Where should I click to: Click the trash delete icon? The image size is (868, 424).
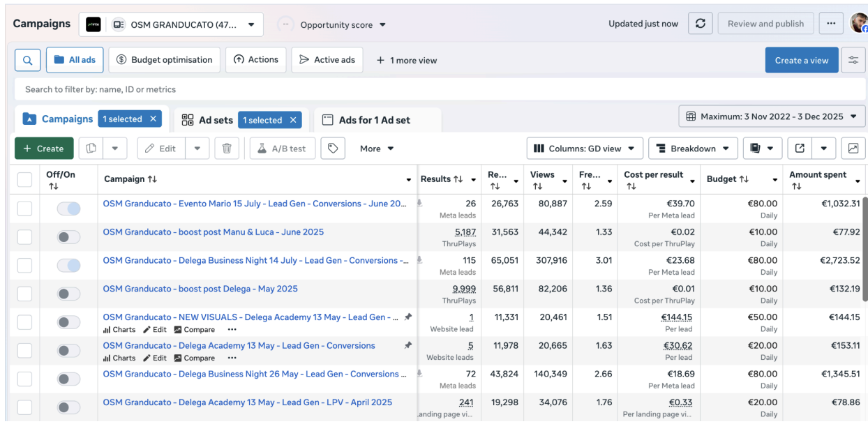(227, 149)
